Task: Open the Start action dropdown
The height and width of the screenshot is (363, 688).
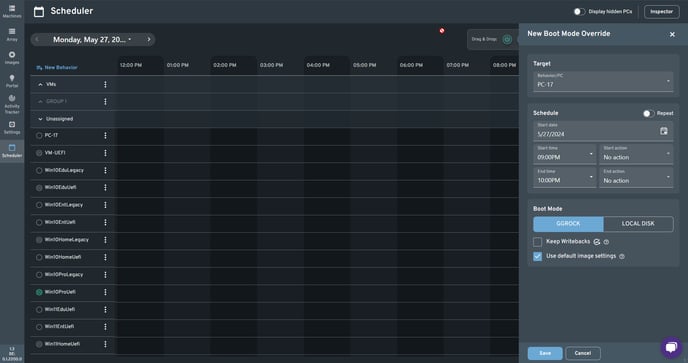Action: tap(636, 154)
